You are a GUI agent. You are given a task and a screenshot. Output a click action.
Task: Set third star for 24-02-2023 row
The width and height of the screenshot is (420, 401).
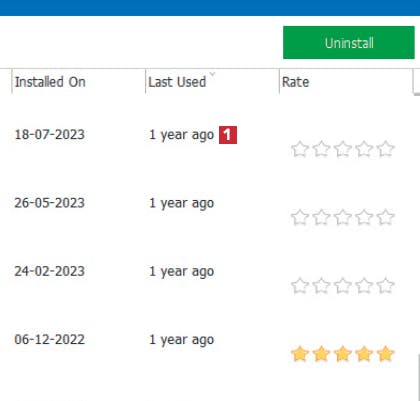(x=343, y=286)
